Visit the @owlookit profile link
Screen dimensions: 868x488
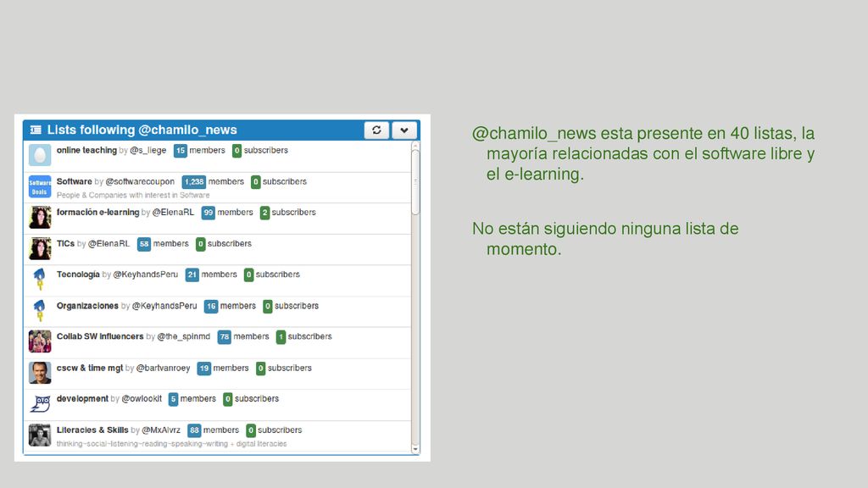click(142, 399)
